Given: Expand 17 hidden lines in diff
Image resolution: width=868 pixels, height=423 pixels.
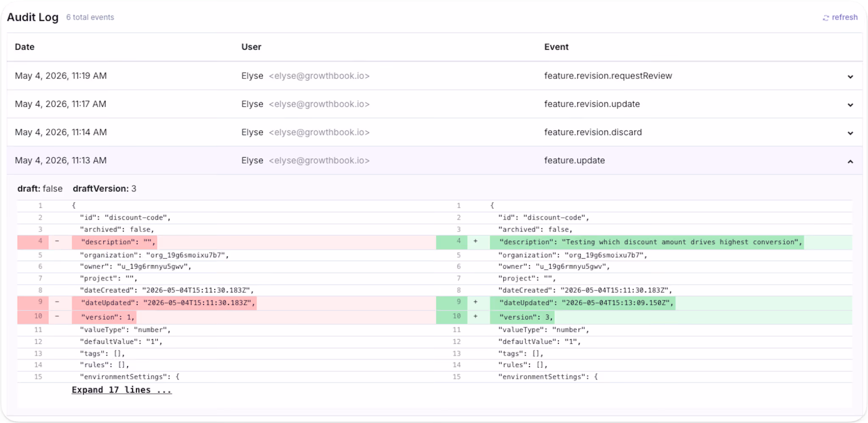Looking at the screenshot, I should coord(122,390).
